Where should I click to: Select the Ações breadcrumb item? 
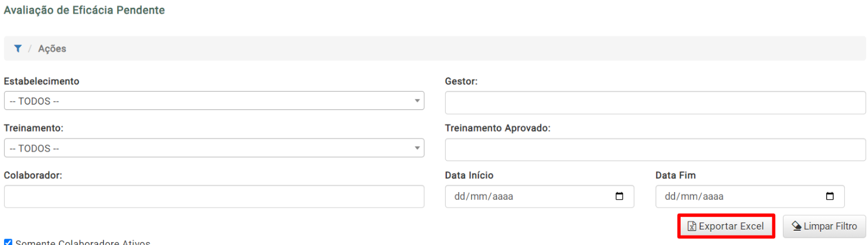(x=52, y=49)
